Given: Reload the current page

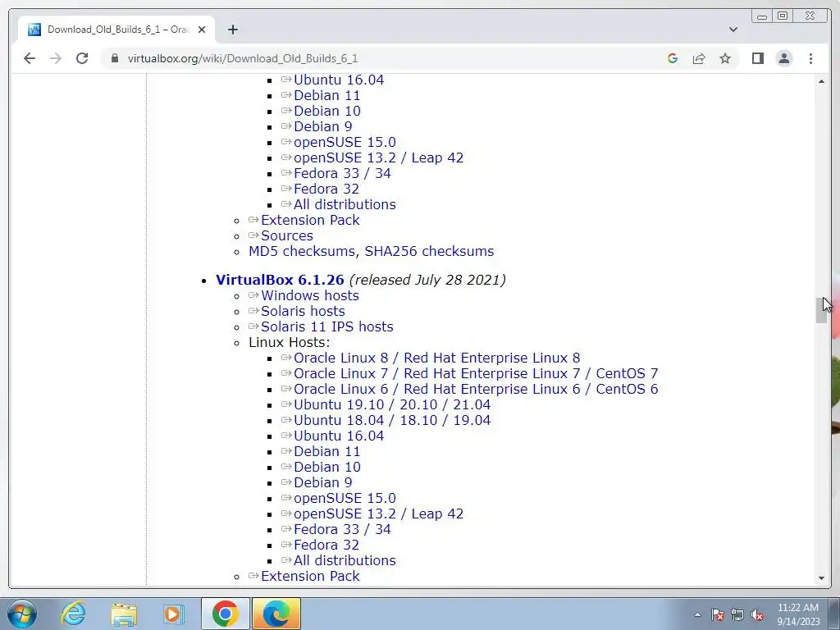Looking at the screenshot, I should coord(82,58).
